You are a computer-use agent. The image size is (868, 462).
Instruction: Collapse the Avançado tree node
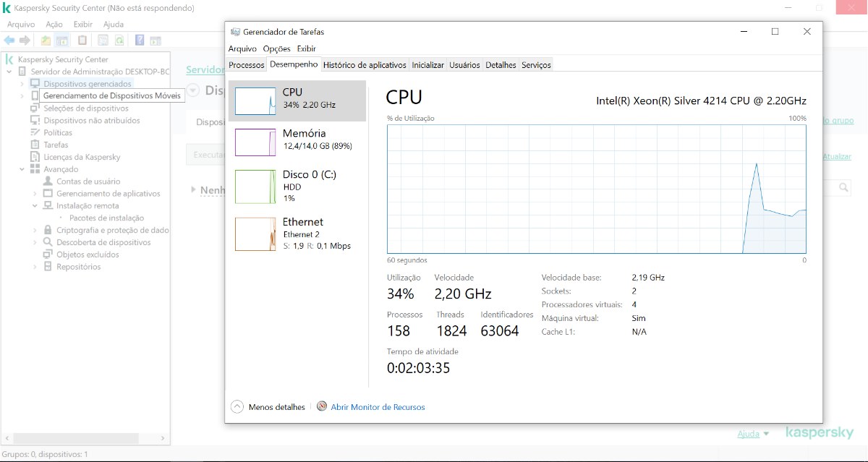pyautogui.click(x=22, y=169)
